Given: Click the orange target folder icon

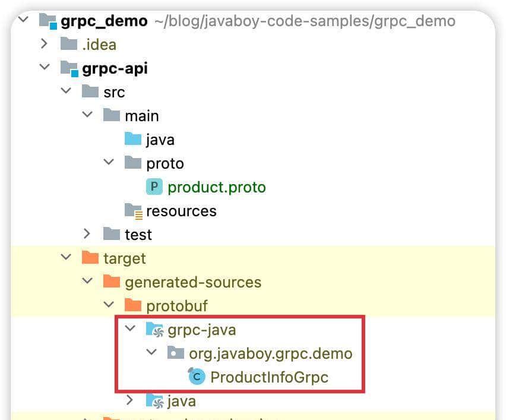Looking at the screenshot, I should click(x=90, y=258).
